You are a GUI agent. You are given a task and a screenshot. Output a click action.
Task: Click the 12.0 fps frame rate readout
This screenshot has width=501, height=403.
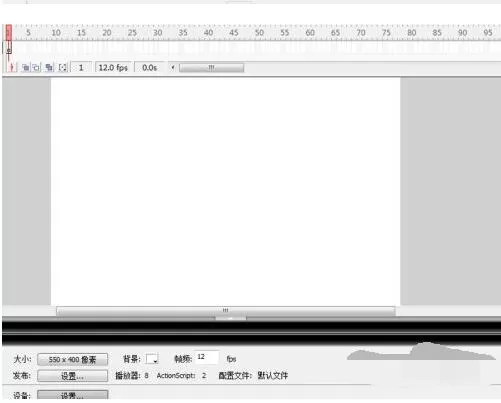click(x=113, y=68)
